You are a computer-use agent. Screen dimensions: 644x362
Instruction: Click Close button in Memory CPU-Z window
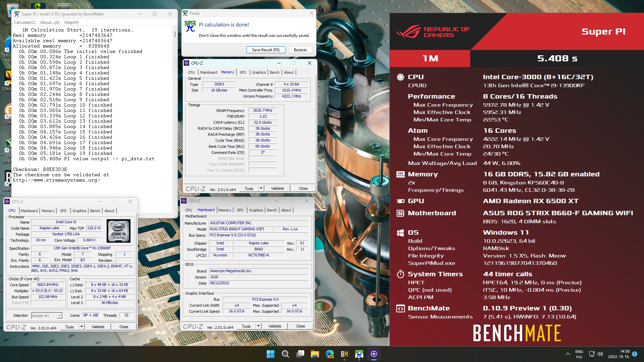pos(303,189)
